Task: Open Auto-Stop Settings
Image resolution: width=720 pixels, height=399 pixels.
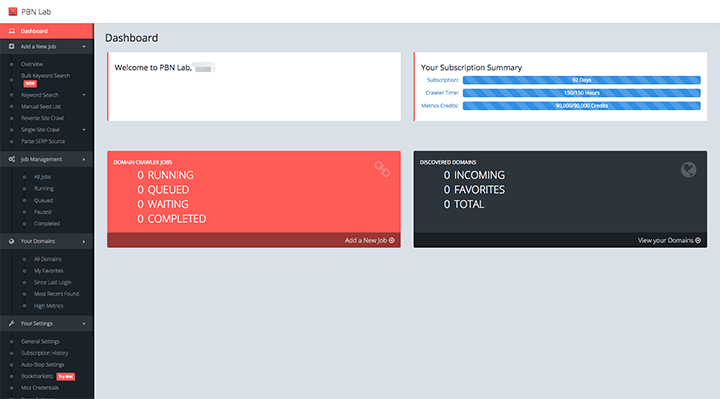Action: point(43,365)
